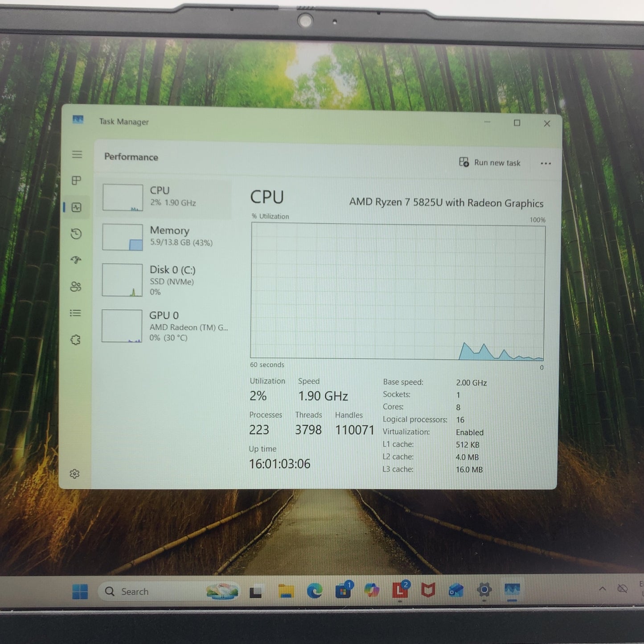Viewport: 644px width, 644px height.
Task: Click the "5.9/13.8 GB (43%)" memory text
Action: point(181,242)
